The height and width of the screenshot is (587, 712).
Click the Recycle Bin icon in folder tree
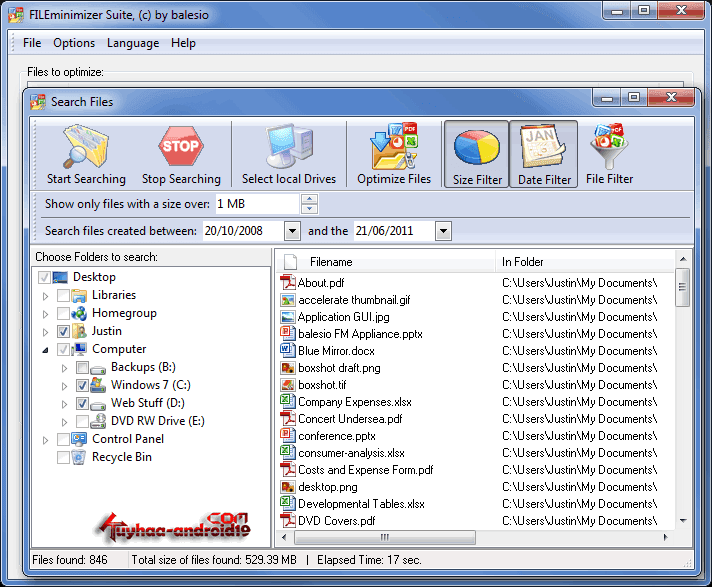coord(79,457)
